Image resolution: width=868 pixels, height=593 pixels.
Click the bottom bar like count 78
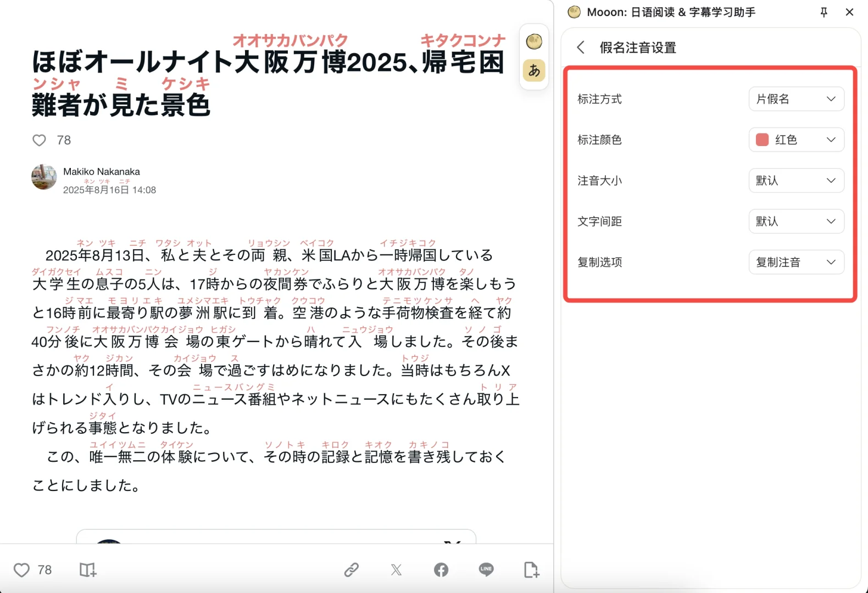pyautogui.click(x=44, y=570)
